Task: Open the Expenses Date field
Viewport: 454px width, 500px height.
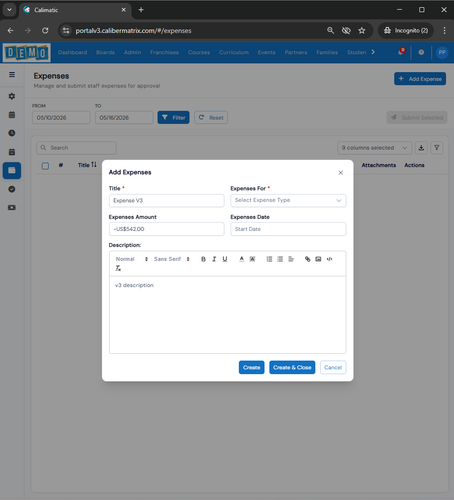Action: click(x=288, y=229)
